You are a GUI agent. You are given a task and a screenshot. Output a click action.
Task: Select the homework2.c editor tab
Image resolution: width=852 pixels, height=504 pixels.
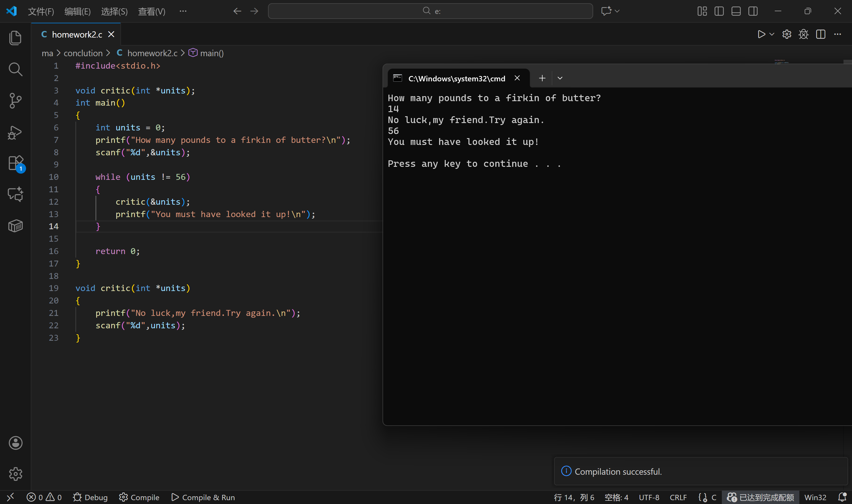tap(77, 35)
